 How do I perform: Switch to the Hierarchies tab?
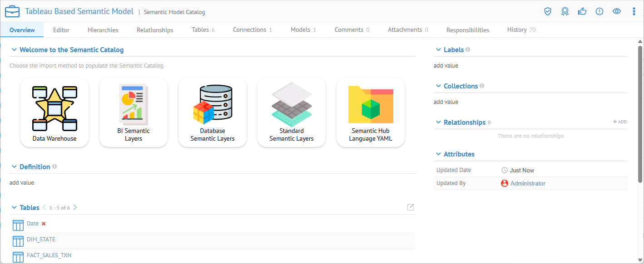point(103,30)
